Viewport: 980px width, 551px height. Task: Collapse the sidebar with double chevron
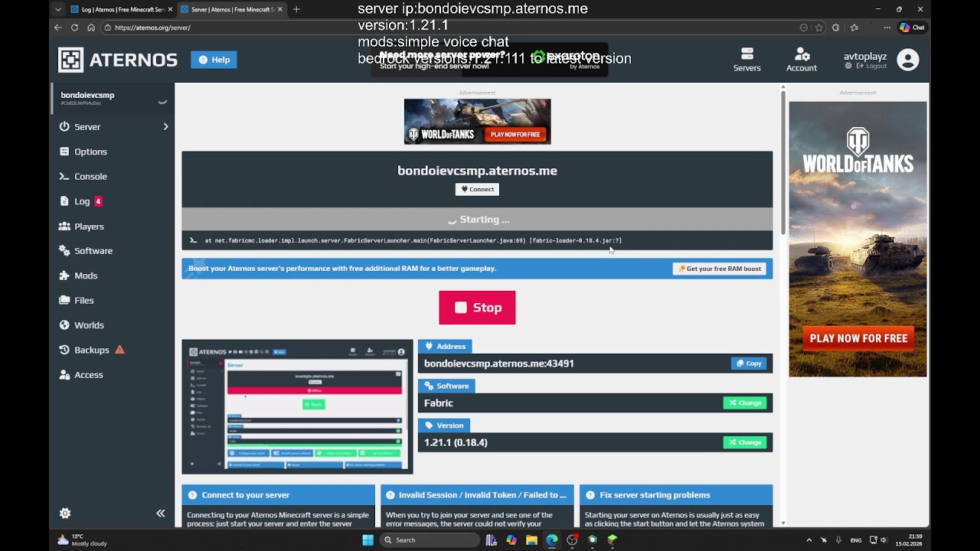coord(161,514)
